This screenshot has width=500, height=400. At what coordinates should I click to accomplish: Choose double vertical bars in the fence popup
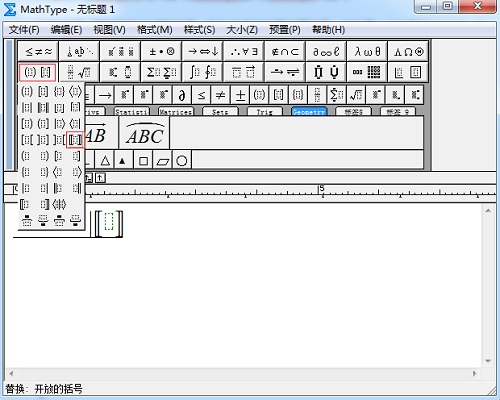pyautogui.click(x=43, y=107)
